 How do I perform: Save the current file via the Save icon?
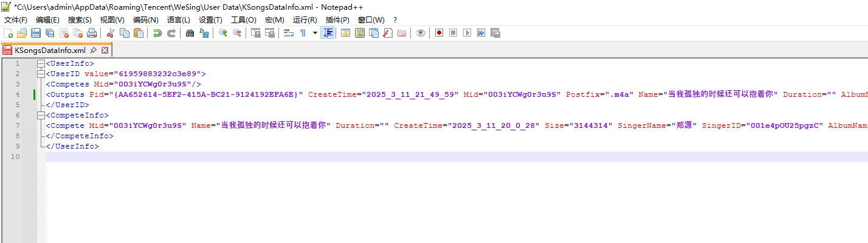click(x=36, y=33)
